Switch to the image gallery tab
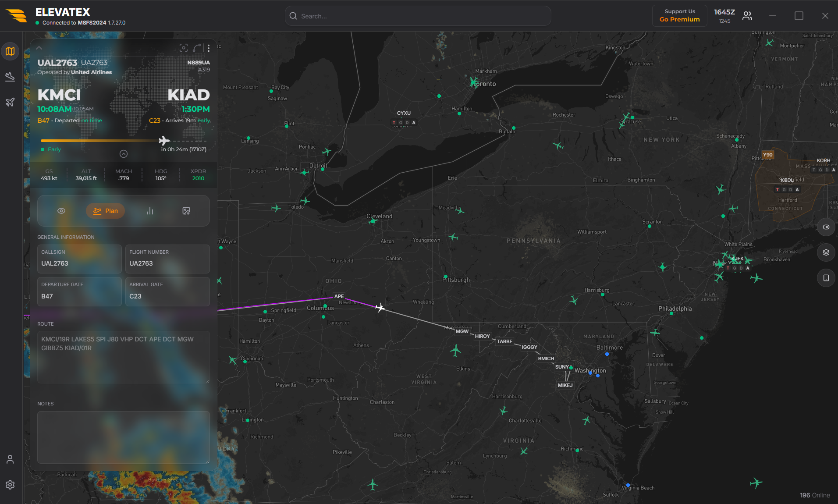Screen dimensions: 838x504 tap(186, 211)
